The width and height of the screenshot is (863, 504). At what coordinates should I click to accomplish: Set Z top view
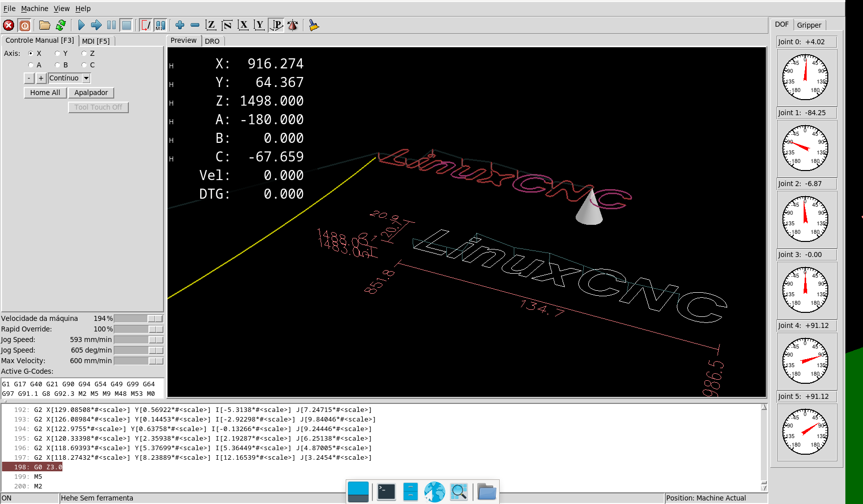tap(211, 25)
